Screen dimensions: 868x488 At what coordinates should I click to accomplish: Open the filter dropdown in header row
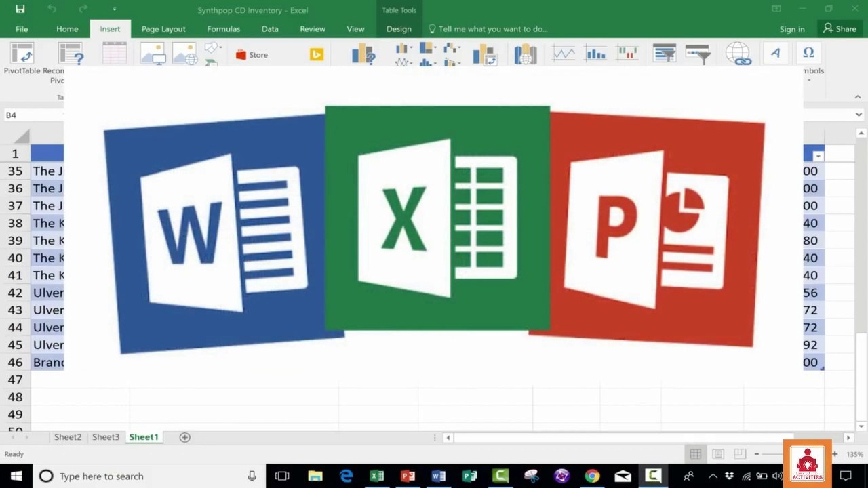click(x=818, y=156)
